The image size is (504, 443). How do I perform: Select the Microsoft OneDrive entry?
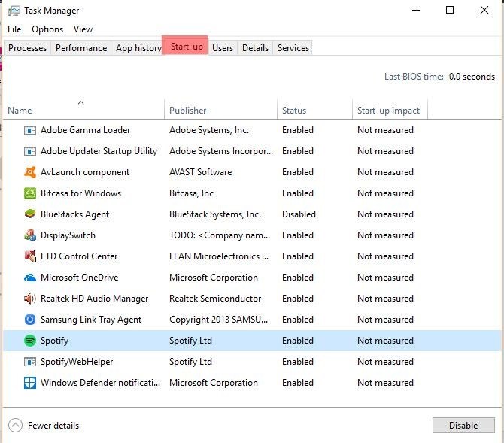coord(80,278)
